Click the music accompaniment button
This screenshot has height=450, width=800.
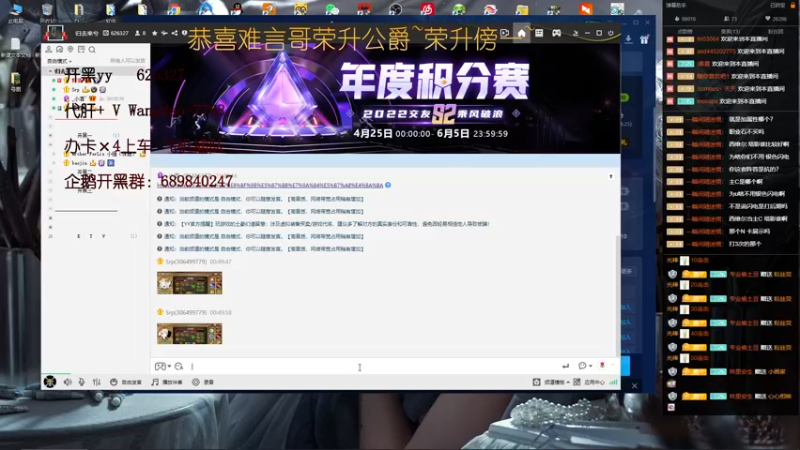167,382
